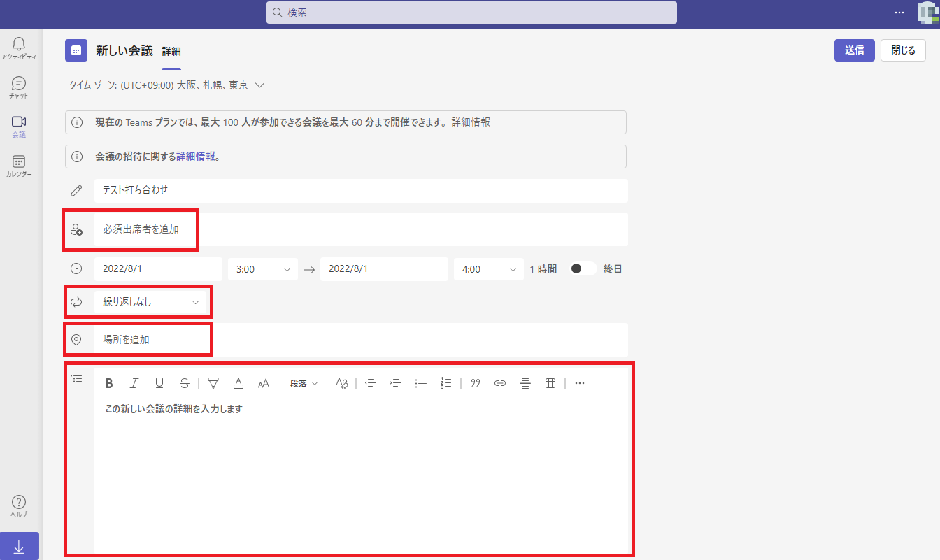Toggle the all-day (終日) switch
Screen dimensions: 940x560
click(x=583, y=269)
